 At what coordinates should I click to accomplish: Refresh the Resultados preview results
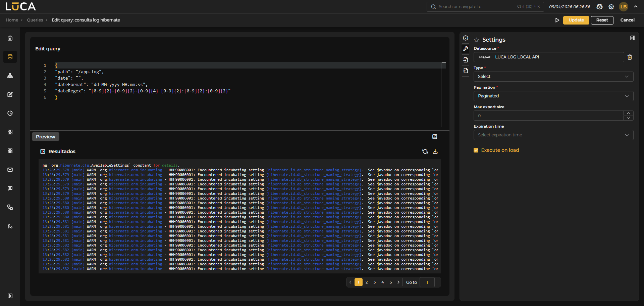(x=425, y=151)
